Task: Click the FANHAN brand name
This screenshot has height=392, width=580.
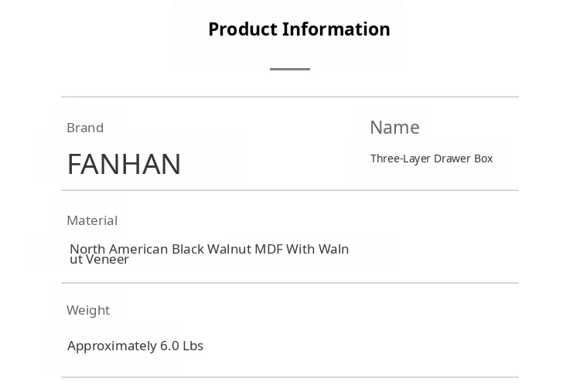Action: pos(124,164)
